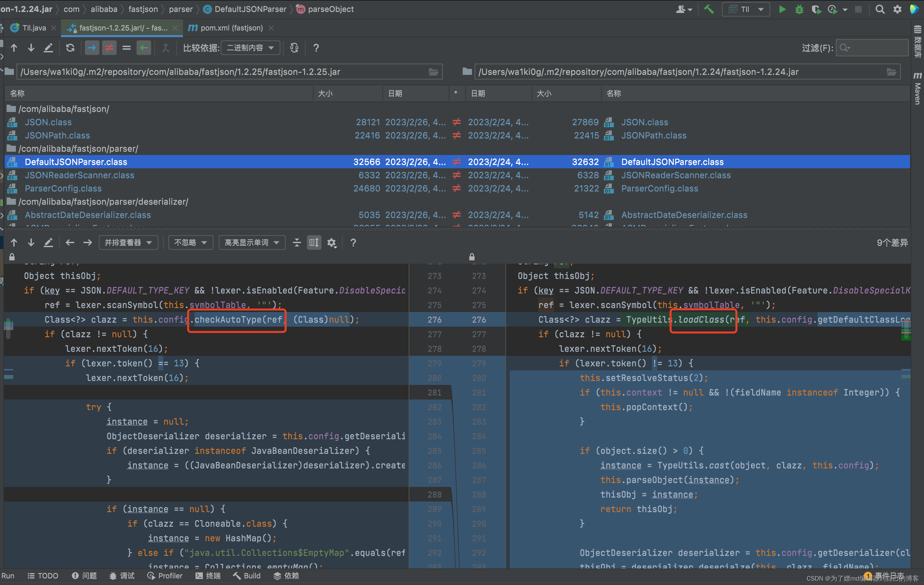Image resolution: width=924 pixels, height=585 pixels.
Task: Click parseObject in the breadcrumb
Action: [x=325, y=9]
